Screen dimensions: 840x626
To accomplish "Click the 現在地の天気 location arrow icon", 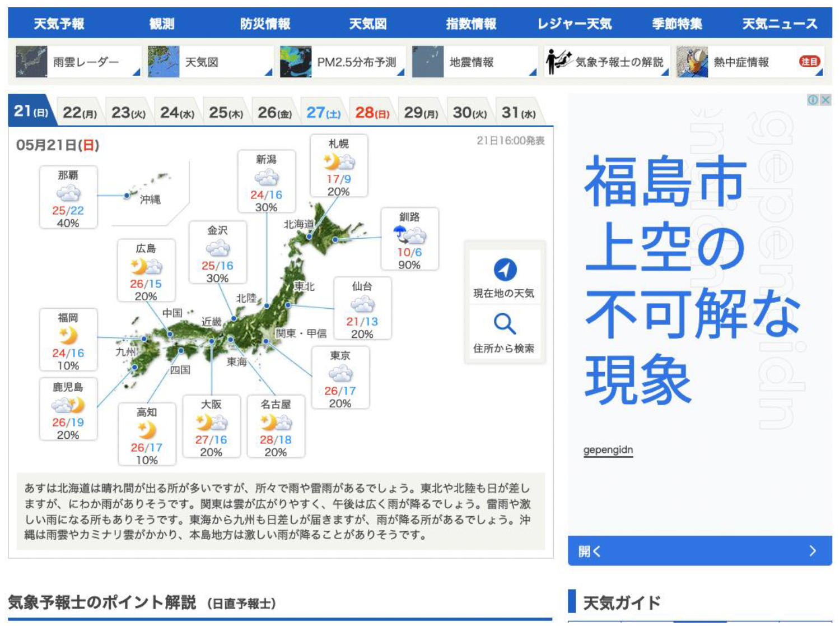I will 505,270.
